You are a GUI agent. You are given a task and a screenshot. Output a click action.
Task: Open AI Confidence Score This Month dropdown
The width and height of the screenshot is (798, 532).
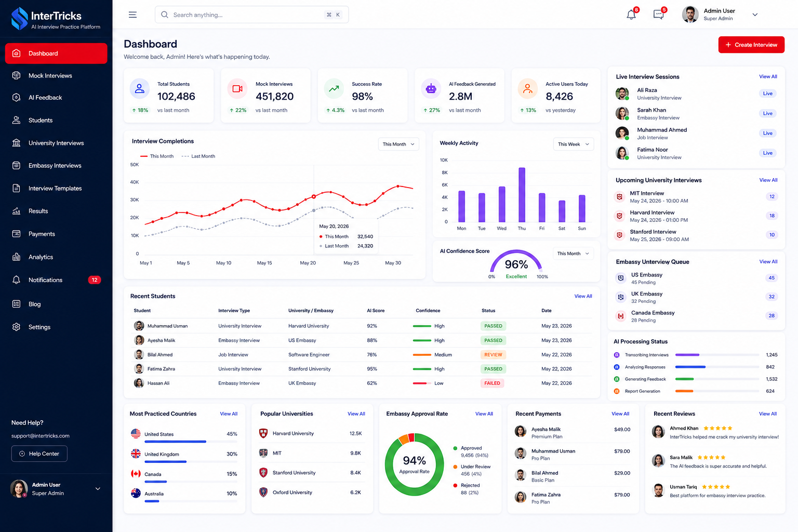tap(573, 254)
